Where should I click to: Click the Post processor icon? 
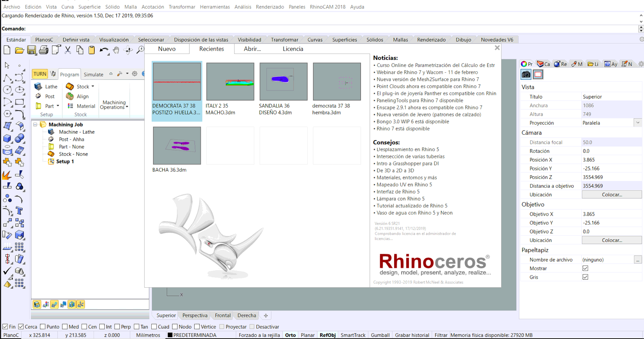click(38, 96)
